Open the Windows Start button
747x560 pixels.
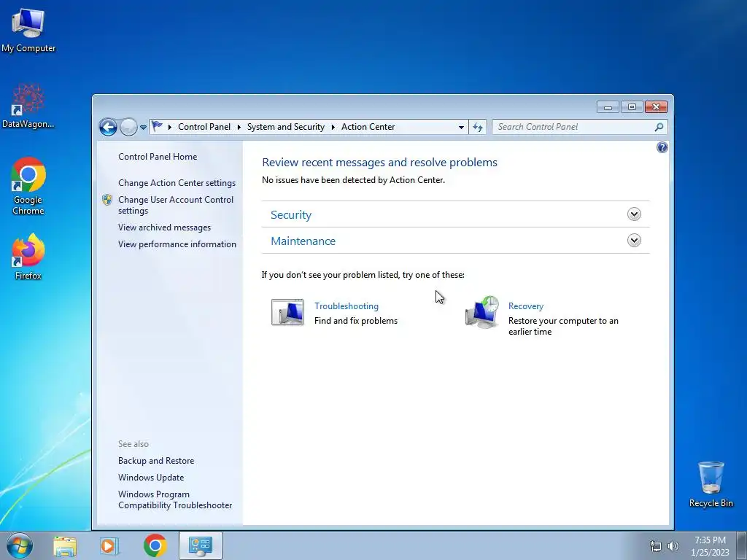20,545
